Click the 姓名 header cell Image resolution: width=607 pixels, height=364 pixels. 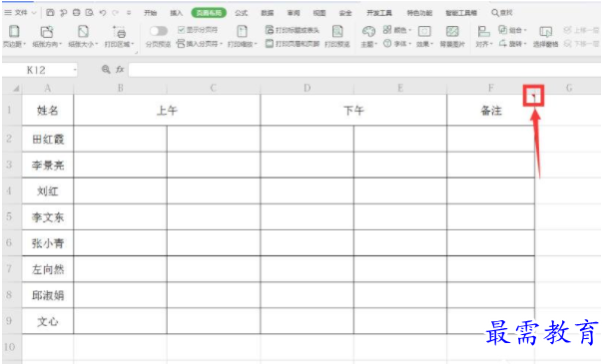pos(48,111)
